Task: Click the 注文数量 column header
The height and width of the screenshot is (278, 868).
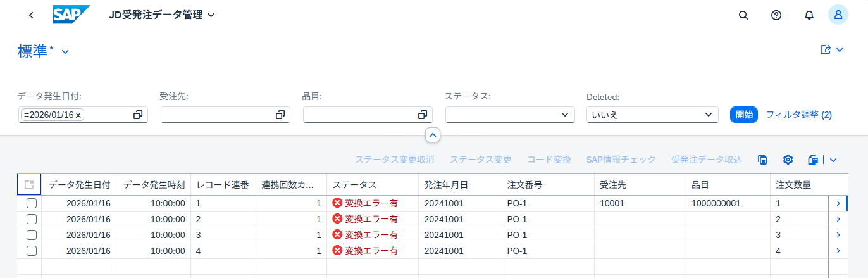Action: [x=800, y=185]
